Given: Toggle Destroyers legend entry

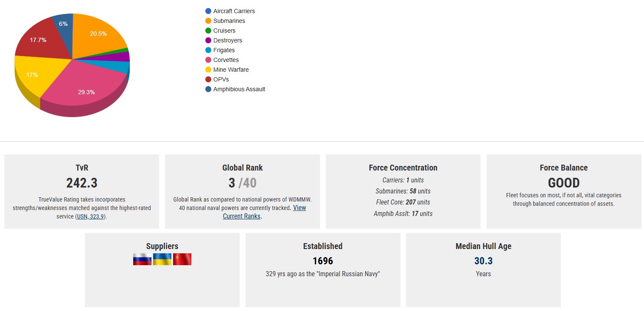Looking at the screenshot, I should tap(227, 40).
